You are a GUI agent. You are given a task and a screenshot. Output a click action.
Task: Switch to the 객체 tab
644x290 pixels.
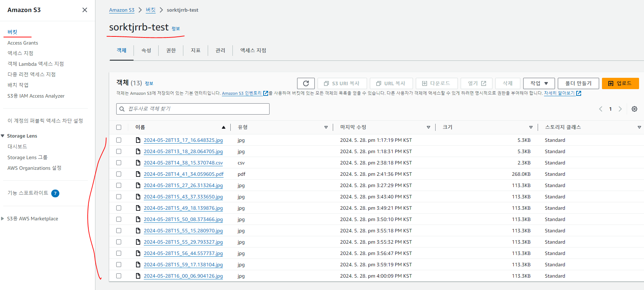pos(122,51)
